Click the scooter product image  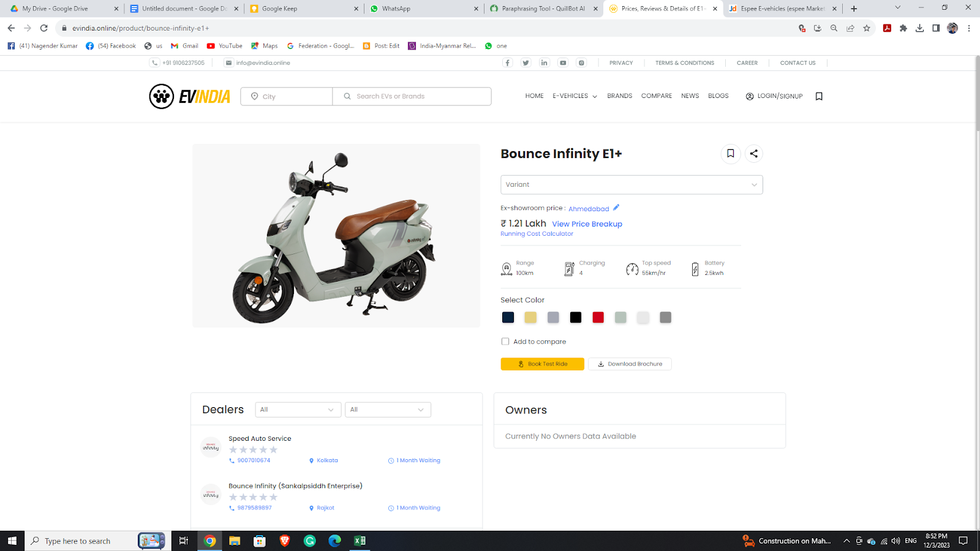(336, 236)
